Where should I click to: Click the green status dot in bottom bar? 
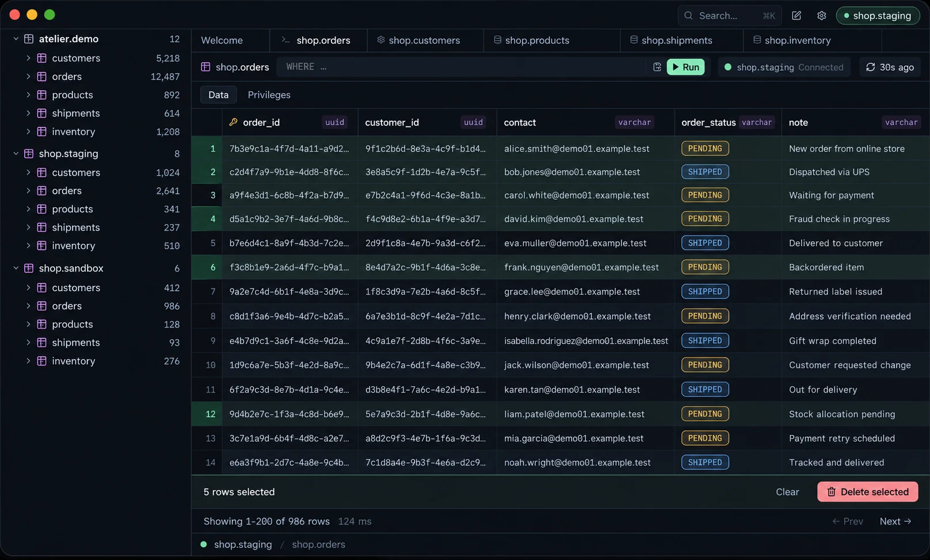click(x=204, y=544)
